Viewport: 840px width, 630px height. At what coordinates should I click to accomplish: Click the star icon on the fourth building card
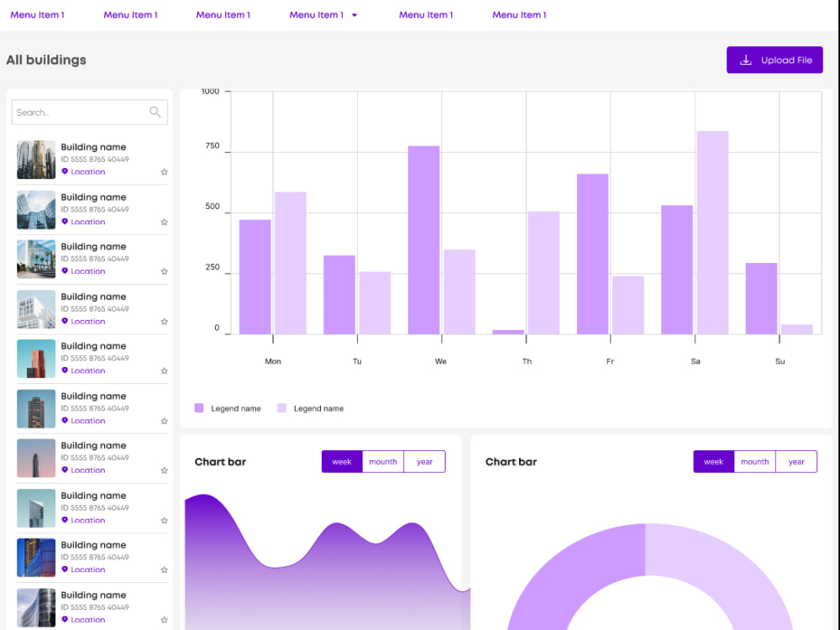tap(165, 321)
